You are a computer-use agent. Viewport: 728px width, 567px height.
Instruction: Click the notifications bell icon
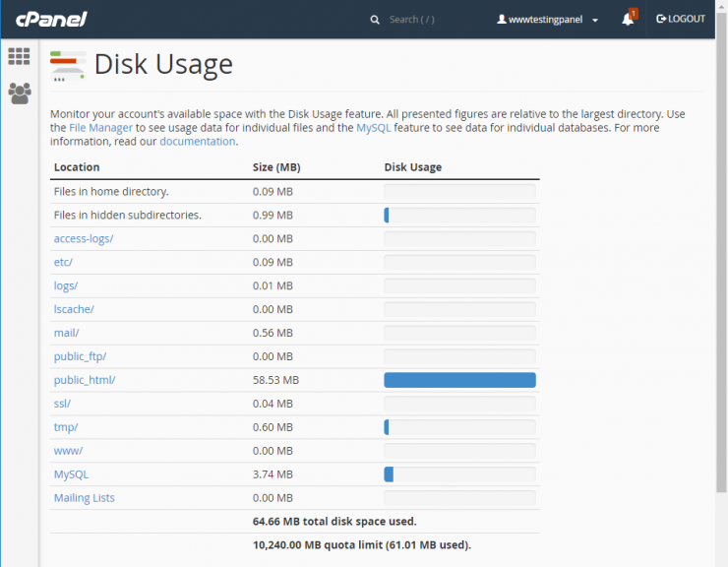628,20
